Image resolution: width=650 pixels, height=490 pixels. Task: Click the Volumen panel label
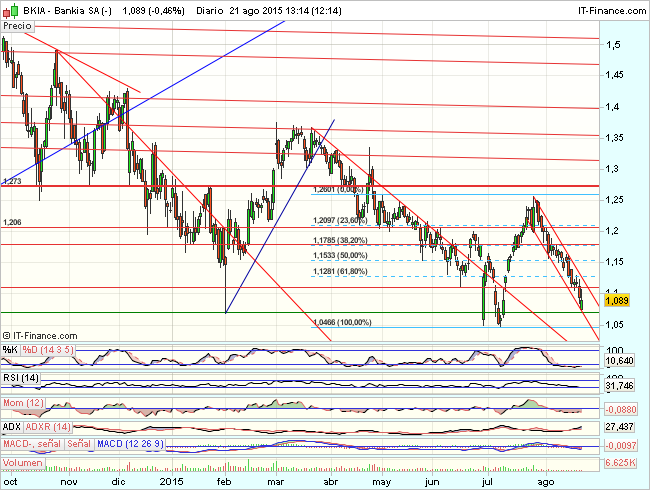pos(23,463)
